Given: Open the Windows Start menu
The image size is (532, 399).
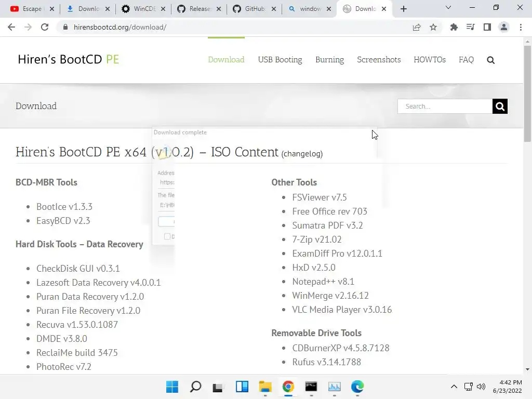Looking at the screenshot, I should (172, 387).
